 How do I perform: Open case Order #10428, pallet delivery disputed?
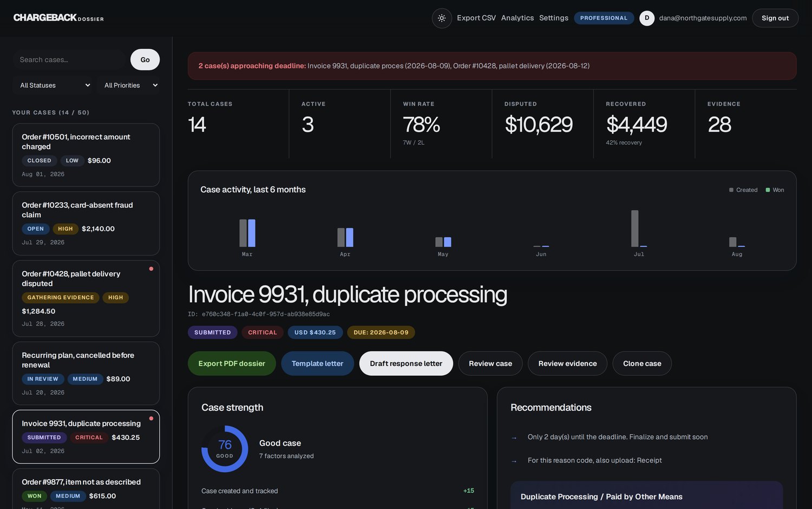86,298
